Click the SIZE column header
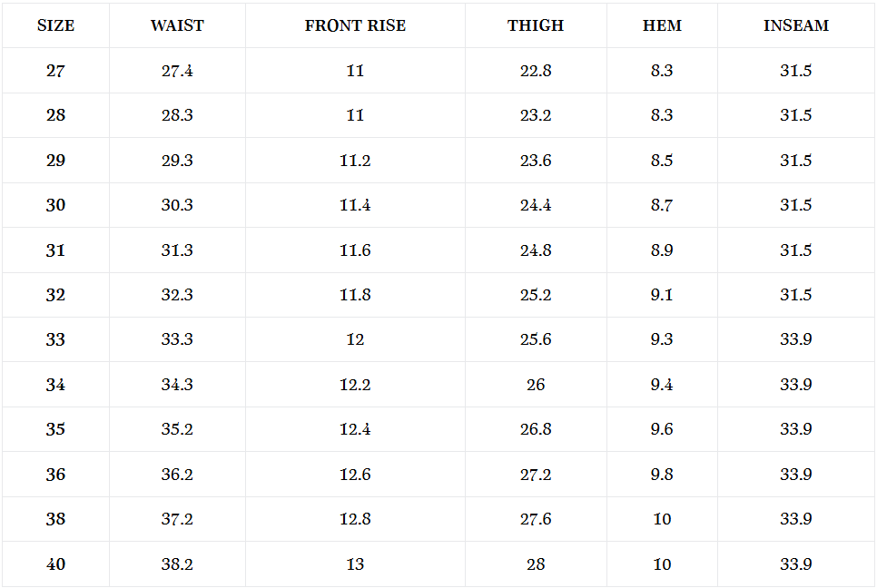The width and height of the screenshot is (877, 588). pos(55,25)
